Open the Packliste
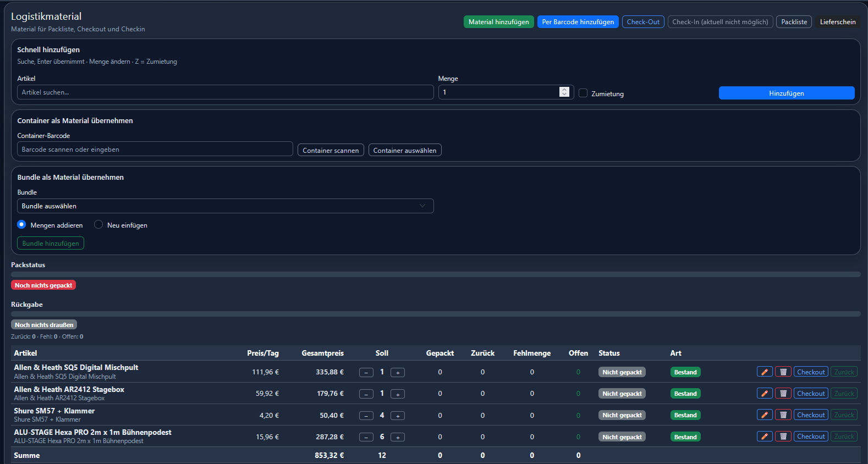This screenshot has width=868, height=464. (794, 22)
